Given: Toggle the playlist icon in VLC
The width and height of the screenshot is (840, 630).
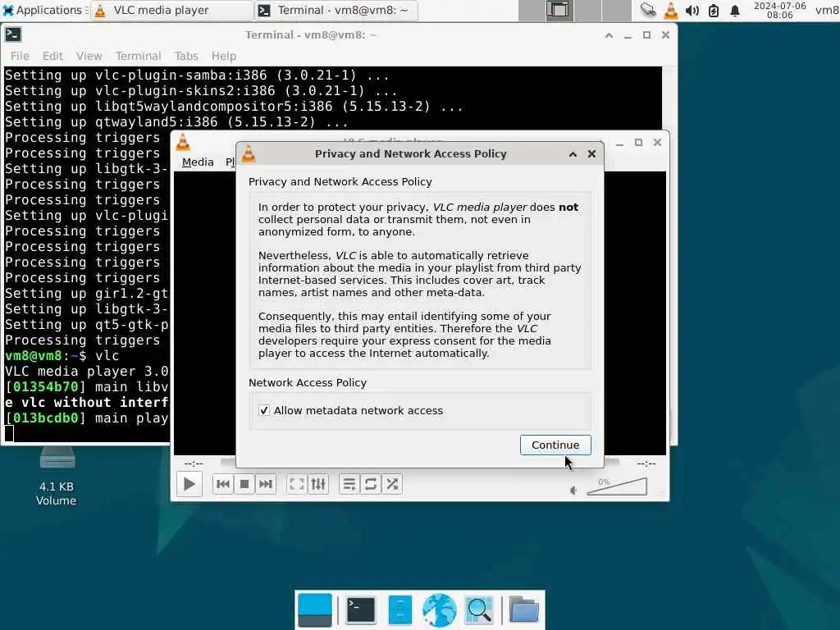Looking at the screenshot, I should coord(349,484).
